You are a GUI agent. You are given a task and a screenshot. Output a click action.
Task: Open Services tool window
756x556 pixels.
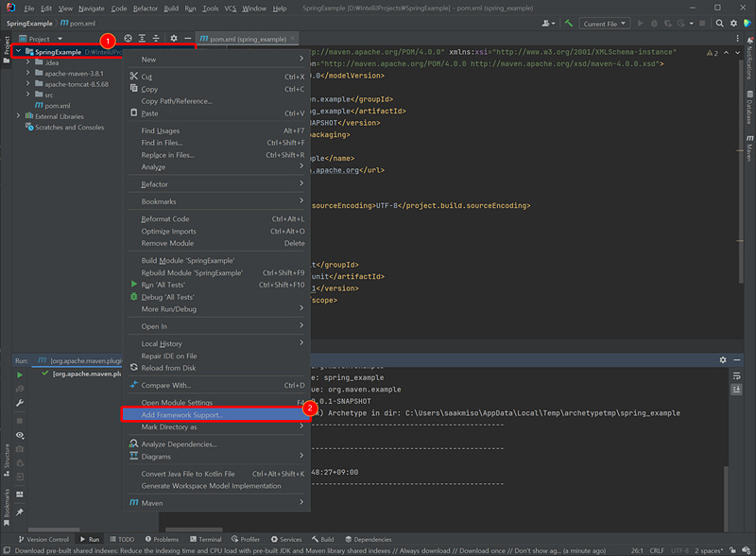coord(286,540)
